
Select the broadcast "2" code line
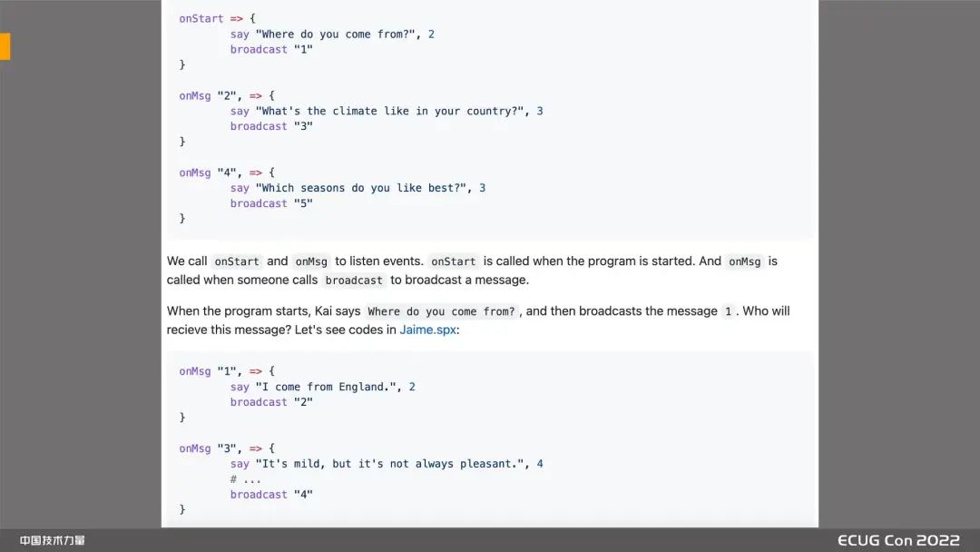point(271,402)
